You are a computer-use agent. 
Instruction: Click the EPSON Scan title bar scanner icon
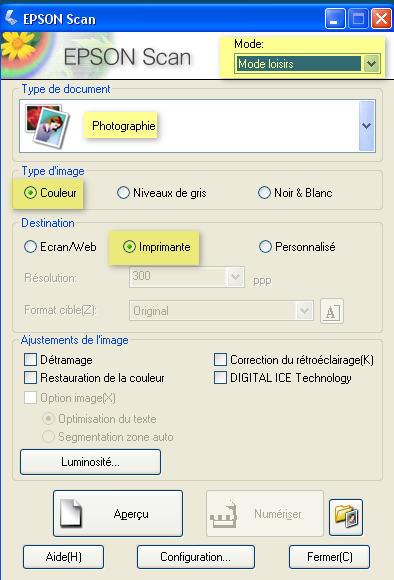point(11,18)
